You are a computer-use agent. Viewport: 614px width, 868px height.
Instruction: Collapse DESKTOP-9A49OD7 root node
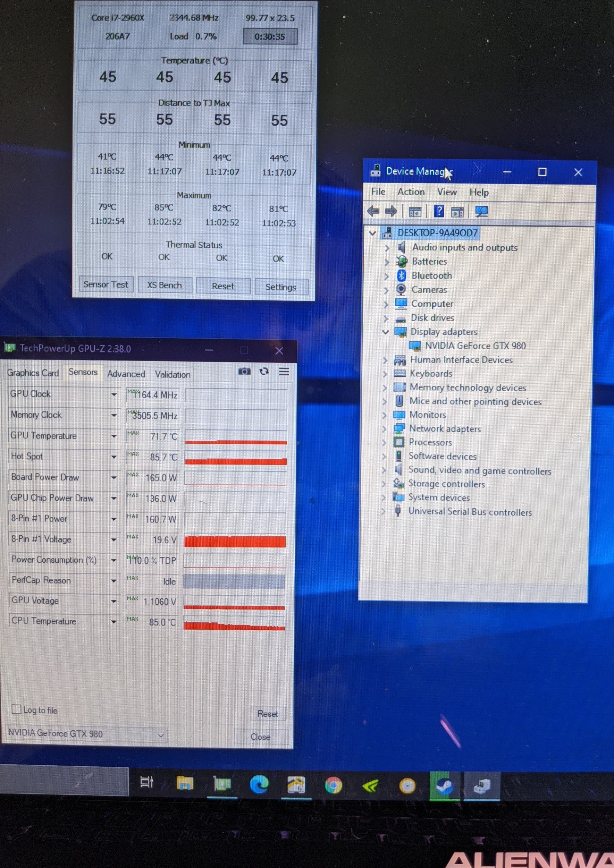[372, 233]
